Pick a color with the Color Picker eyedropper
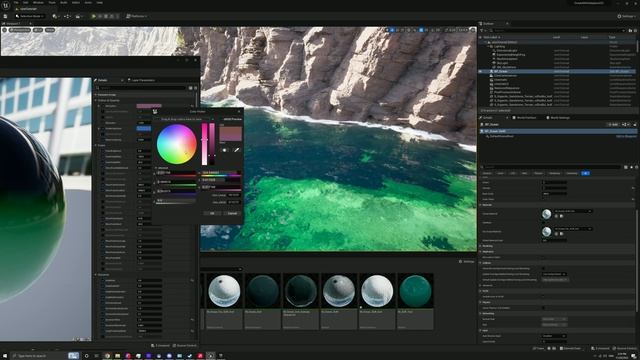 236,150
